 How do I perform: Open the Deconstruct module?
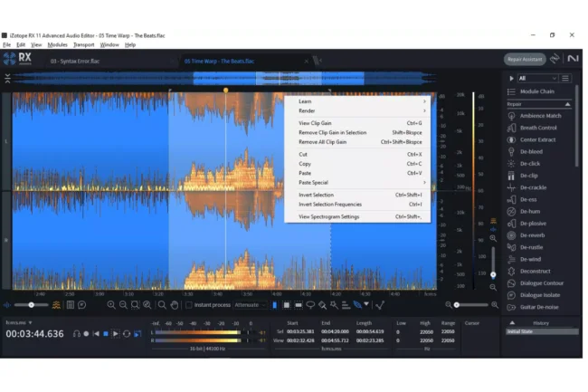(x=535, y=272)
